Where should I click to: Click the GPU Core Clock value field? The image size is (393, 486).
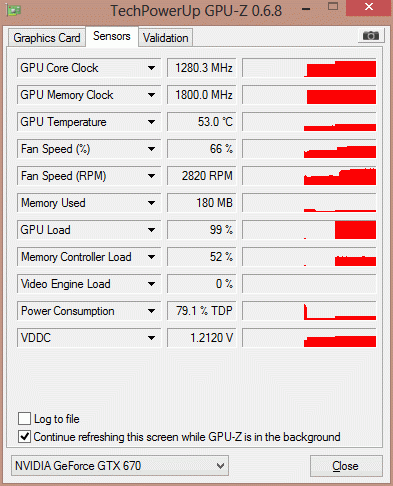(x=201, y=68)
